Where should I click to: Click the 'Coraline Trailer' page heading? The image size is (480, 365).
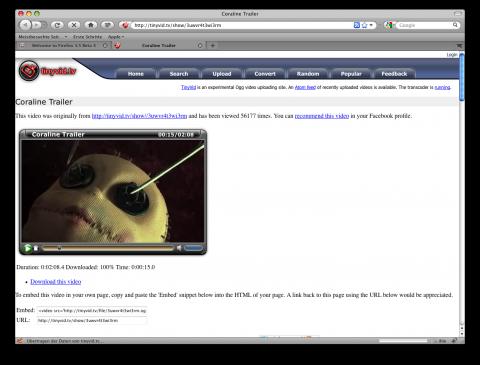pos(44,102)
